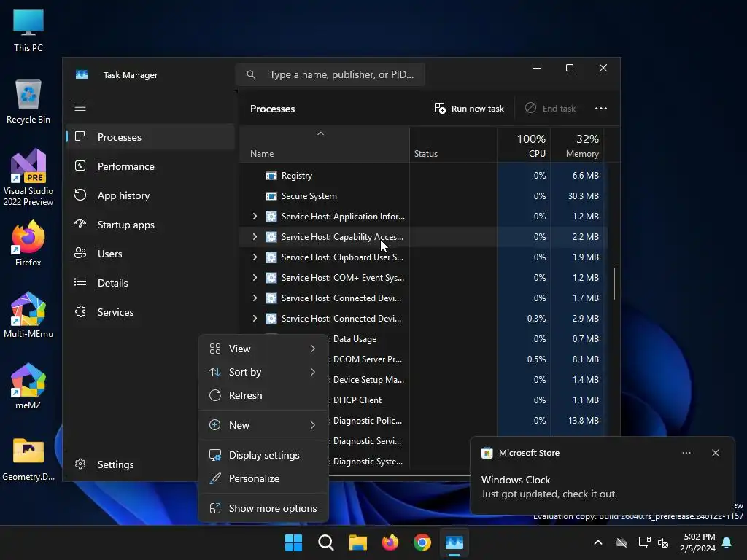This screenshot has height=560, width=747.
Task: Choose Personalize from the context menu
Action: click(x=263, y=478)
